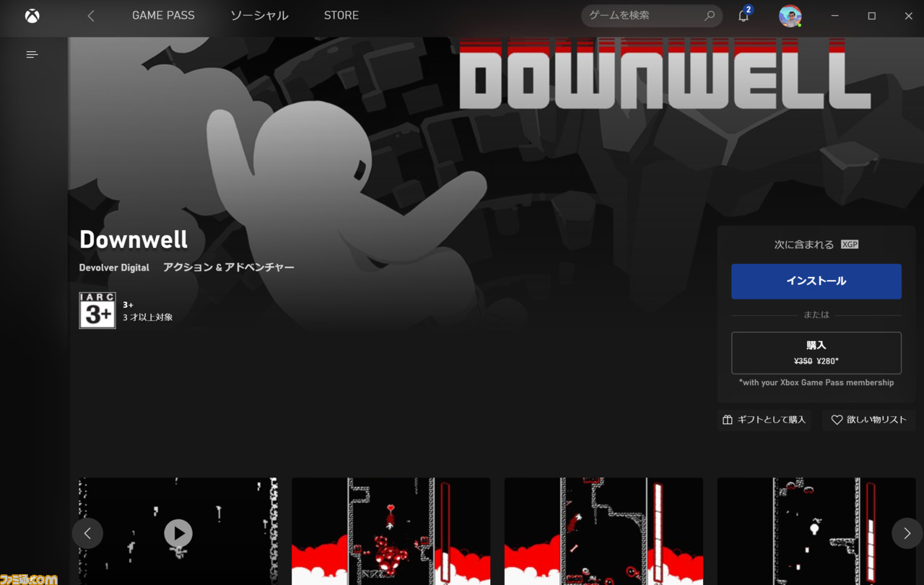This screenshot has width=924, height=585.
Task: Click the 3才以上対象 rating text
Action: pos(148,317)
